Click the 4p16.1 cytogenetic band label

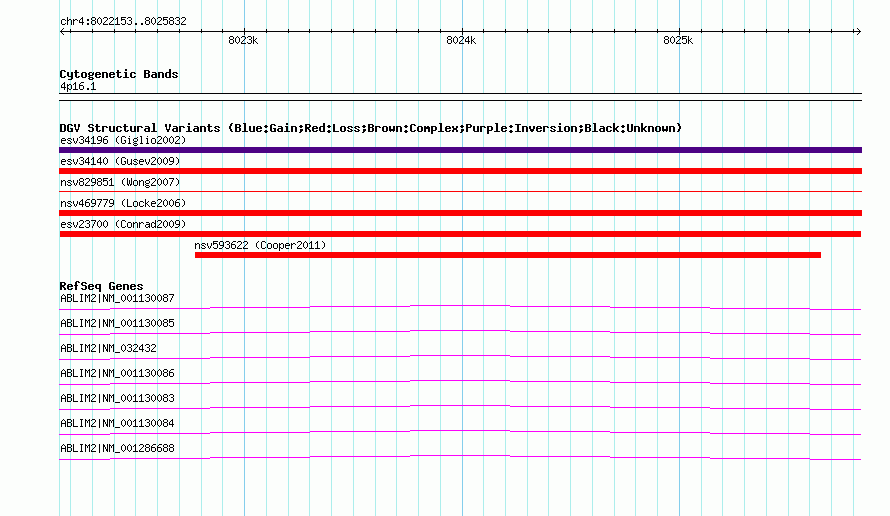click(78, 86)
